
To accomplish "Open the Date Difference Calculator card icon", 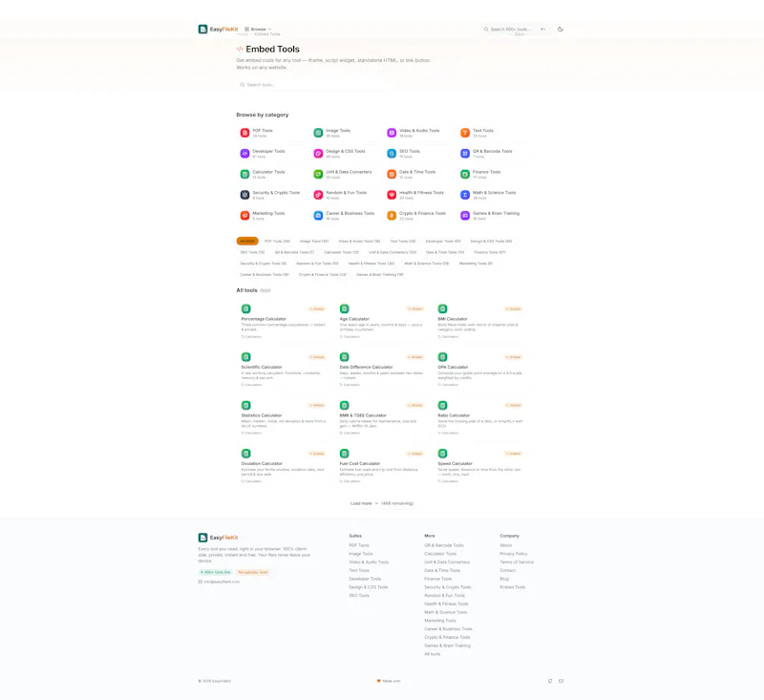I will point(345,357).
